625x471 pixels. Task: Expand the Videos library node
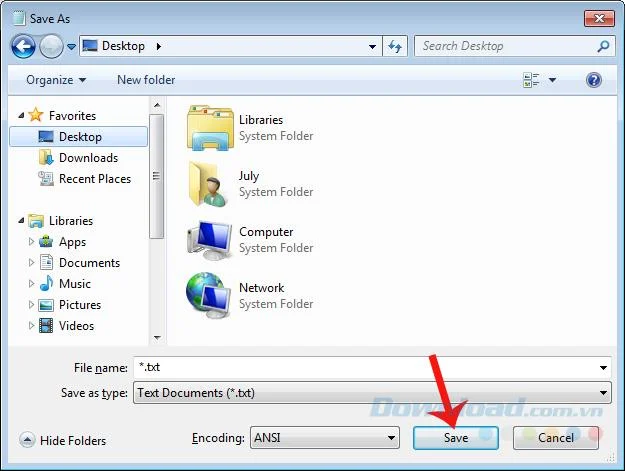coord(31,326)
